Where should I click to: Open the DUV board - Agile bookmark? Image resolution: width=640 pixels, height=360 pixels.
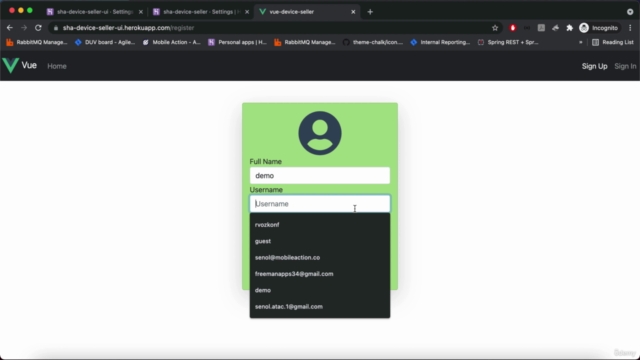click(105, 42)
